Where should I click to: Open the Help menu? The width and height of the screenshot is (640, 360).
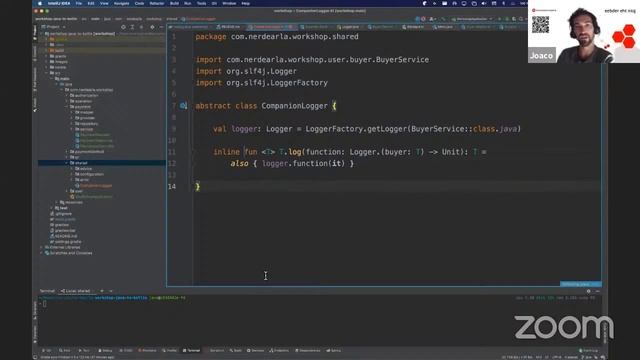246,3
